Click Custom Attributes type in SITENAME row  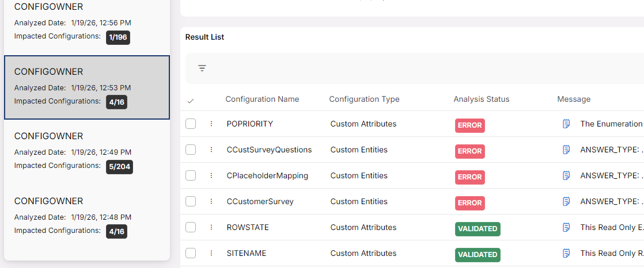(x=363, y=253)
